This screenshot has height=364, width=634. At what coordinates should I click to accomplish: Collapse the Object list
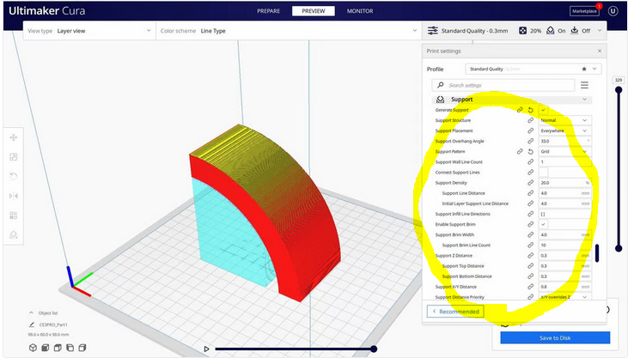tap(31, 313)
